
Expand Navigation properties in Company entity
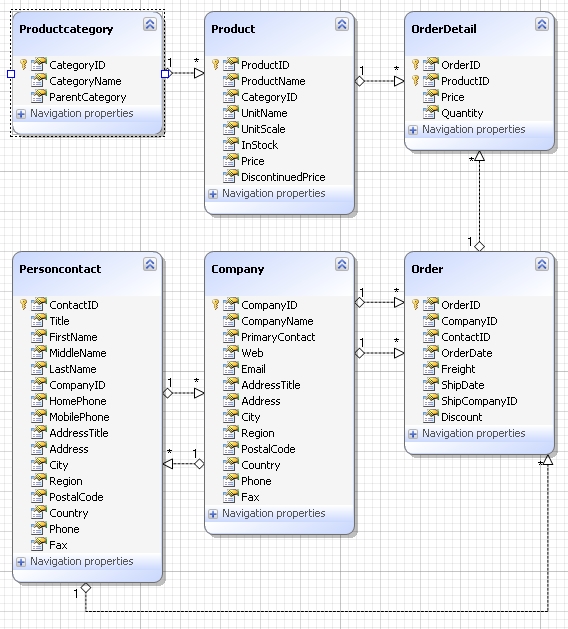(x=213, y=514)
